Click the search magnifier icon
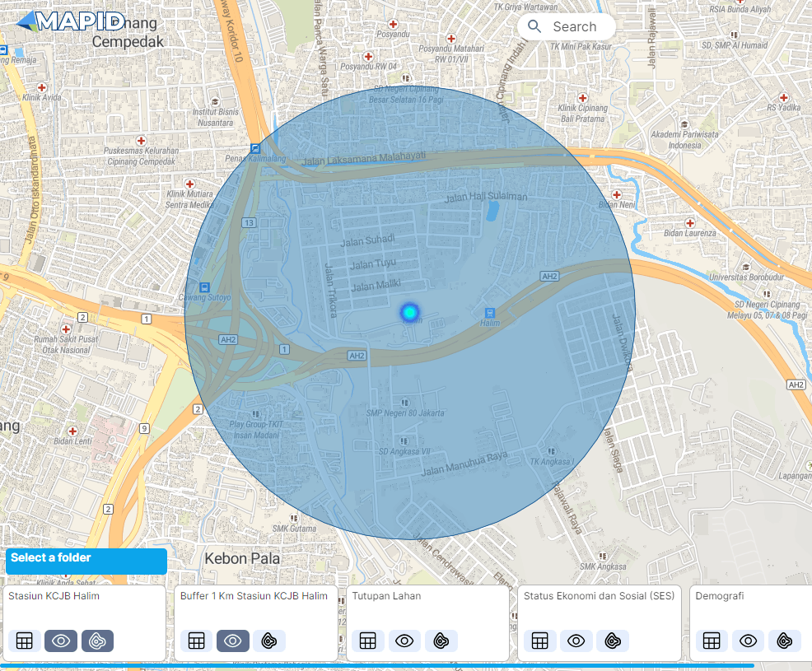This screenshot has height=671, width=812. [534, 26]
